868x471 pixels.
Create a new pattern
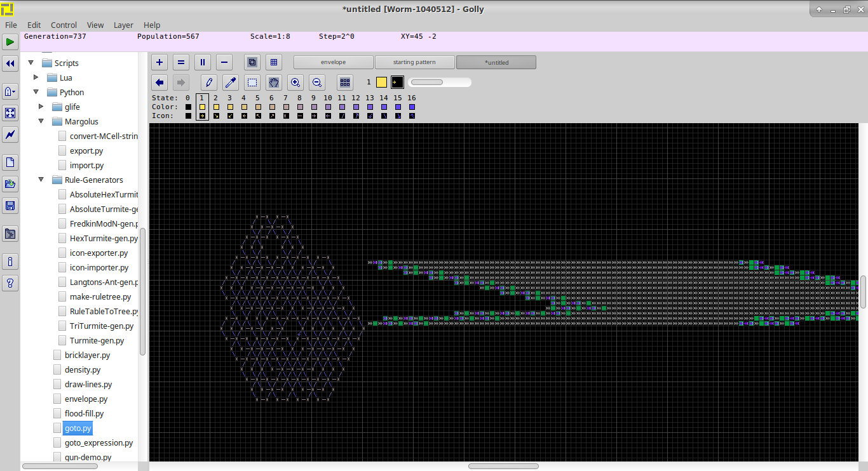click(x=10, y=163)
